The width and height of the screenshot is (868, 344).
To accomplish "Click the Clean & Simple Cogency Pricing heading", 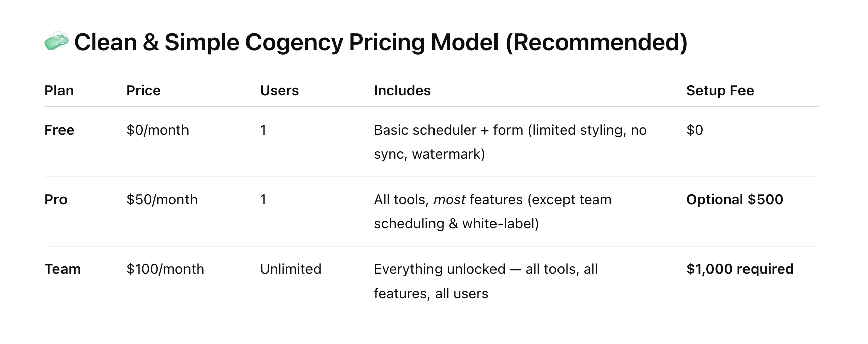I will 381,43.
